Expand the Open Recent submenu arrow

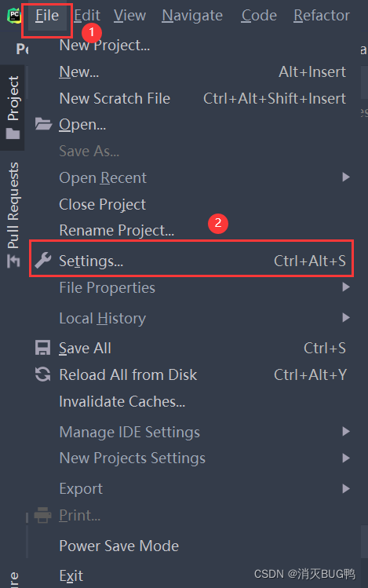click(346, 177)
